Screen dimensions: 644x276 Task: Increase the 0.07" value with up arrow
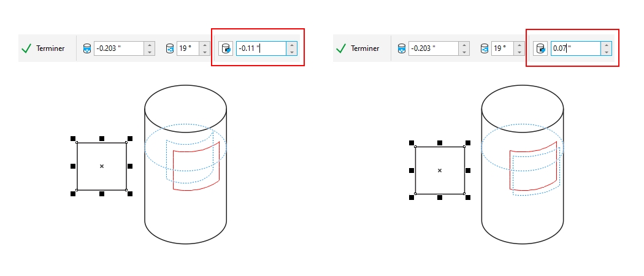[x=606, y=45]
